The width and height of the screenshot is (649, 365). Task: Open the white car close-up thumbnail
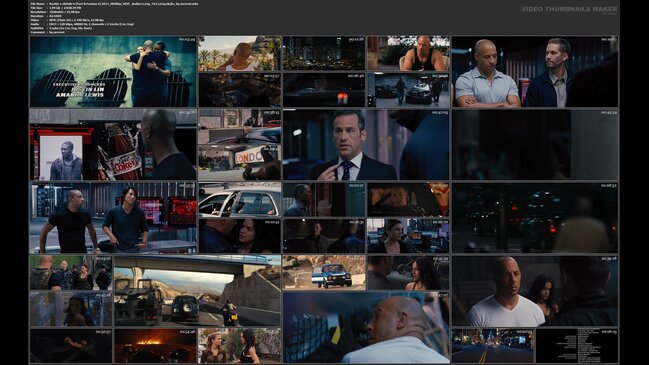coord(239,199)
